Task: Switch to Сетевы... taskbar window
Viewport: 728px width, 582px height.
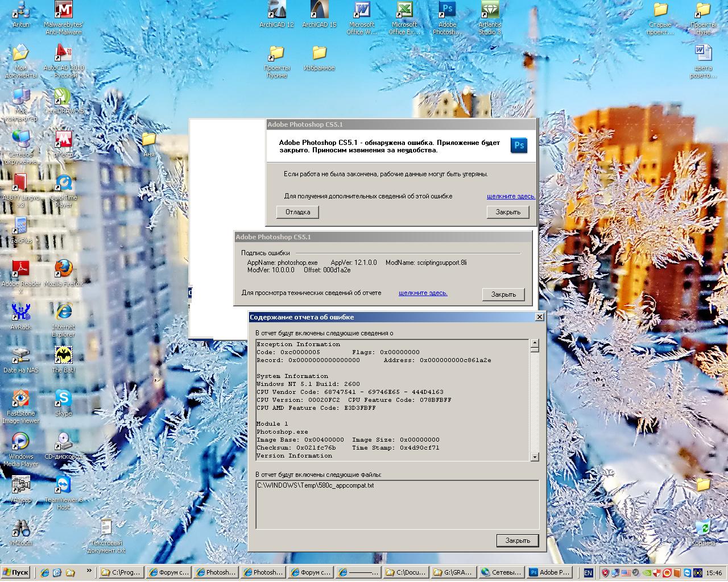Action: [x=500, y=572]
